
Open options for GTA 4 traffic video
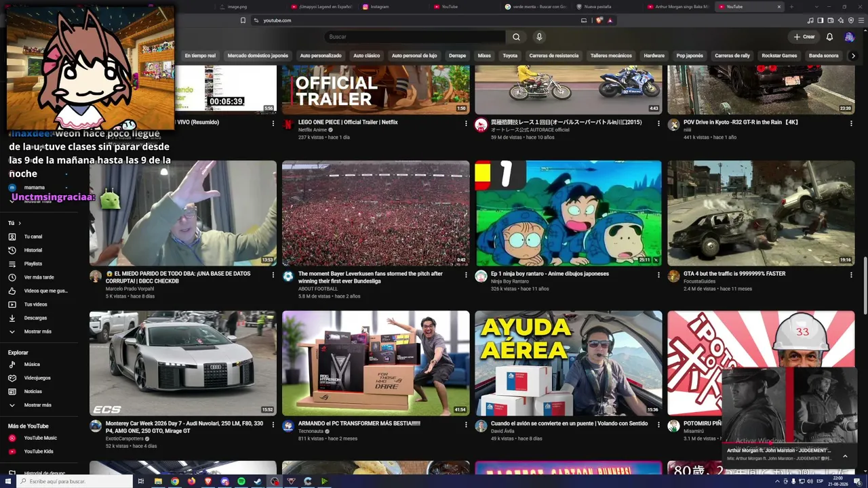851,274
